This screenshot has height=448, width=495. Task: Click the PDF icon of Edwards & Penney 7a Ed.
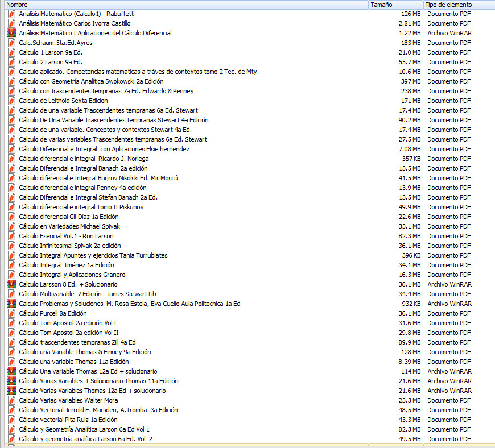pos(11,91)
